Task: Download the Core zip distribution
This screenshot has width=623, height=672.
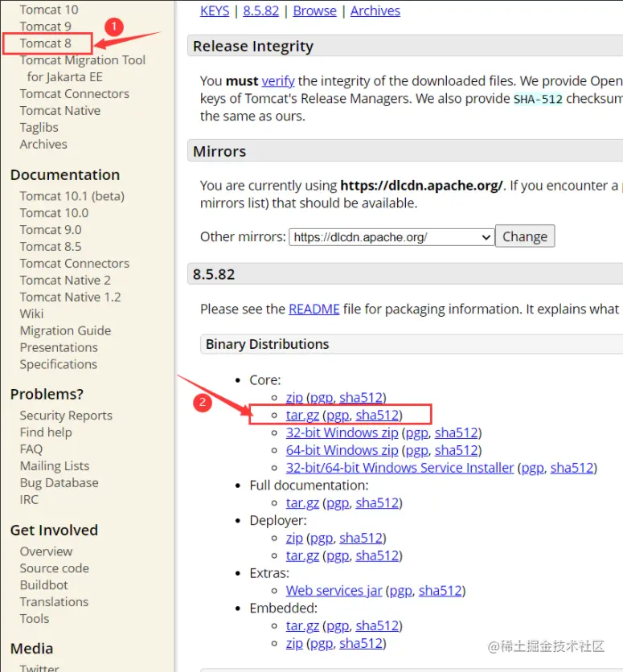Action: click(294, 398)
